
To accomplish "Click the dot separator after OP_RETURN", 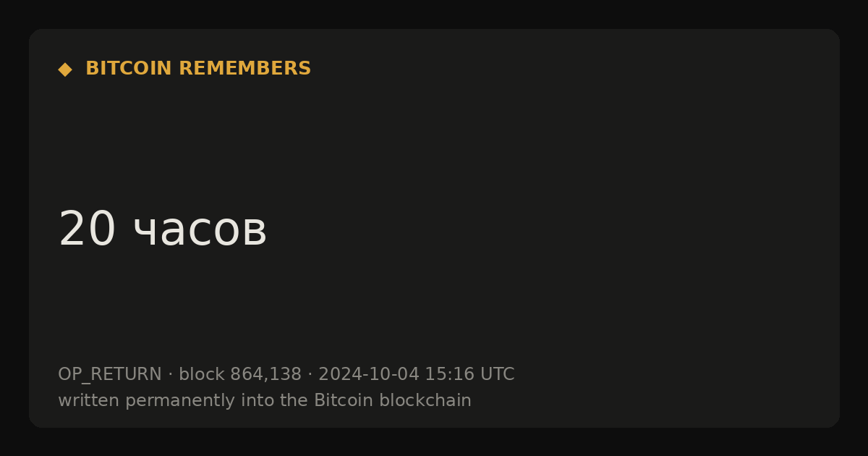I will [x=170, y=375].
